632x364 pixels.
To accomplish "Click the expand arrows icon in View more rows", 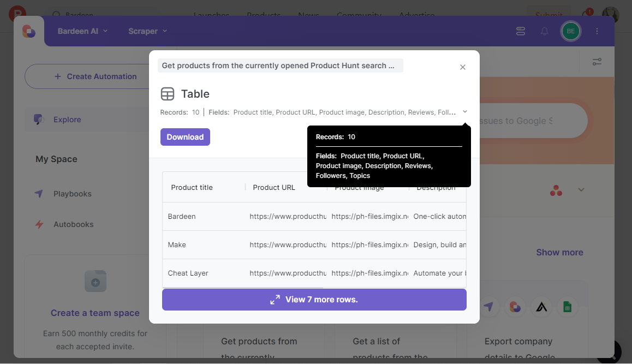I will click(275, 300).
